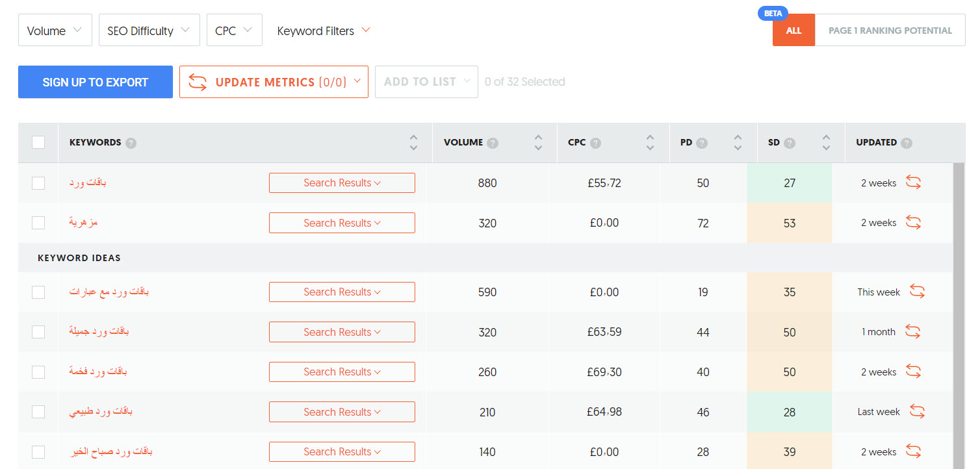
Task: Click the refresh icon in the Last week row
Action: tap(916, 412)
